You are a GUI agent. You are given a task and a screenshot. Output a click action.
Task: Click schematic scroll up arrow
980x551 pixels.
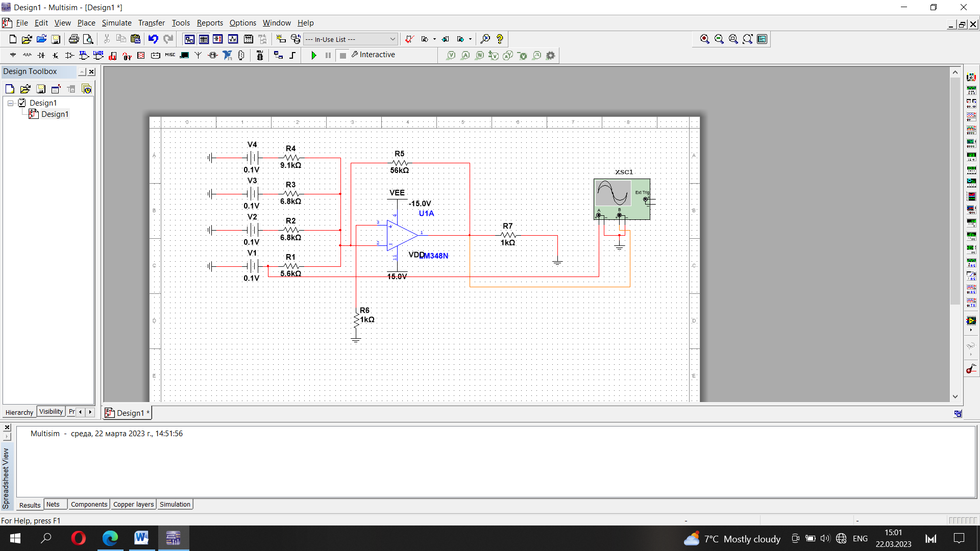click(955, 72)
